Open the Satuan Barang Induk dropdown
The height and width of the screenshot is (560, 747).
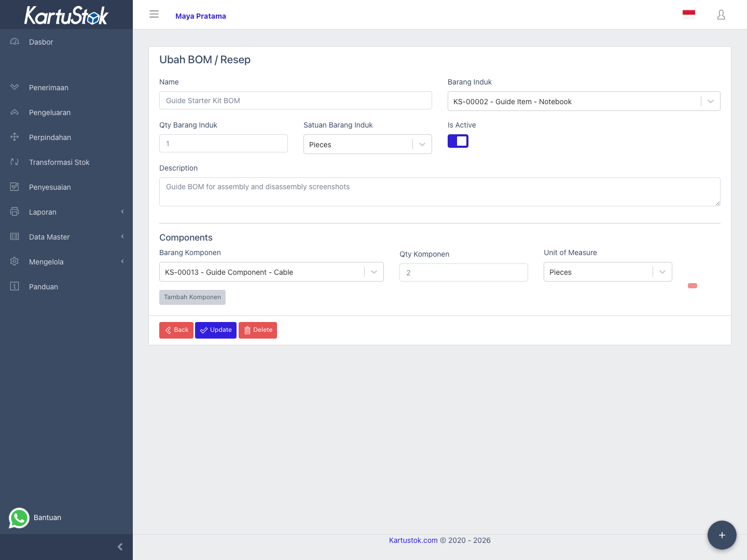tap(368, 144)
